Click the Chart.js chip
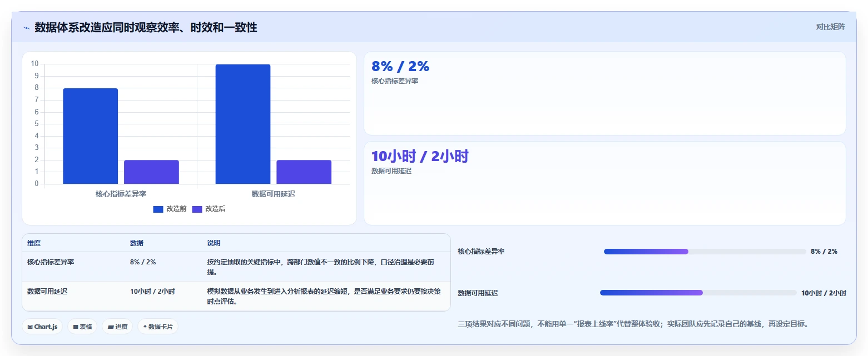Screen dimensions: 868x356 click(43, 327)
